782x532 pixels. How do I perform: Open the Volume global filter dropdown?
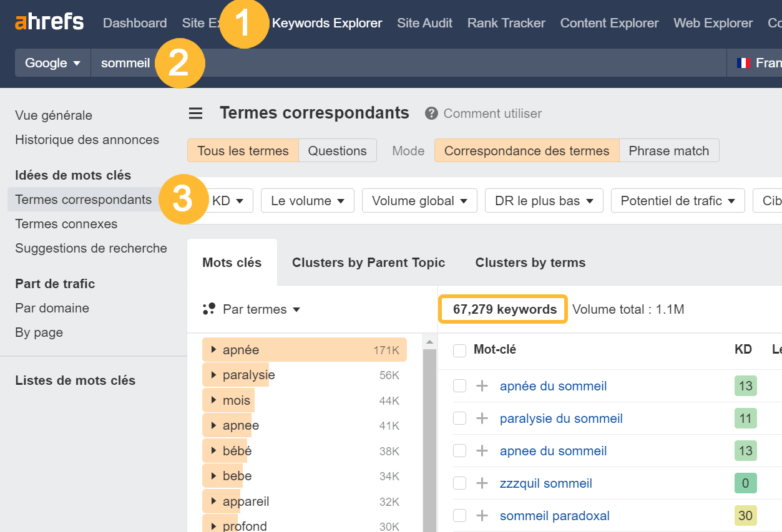419,200
